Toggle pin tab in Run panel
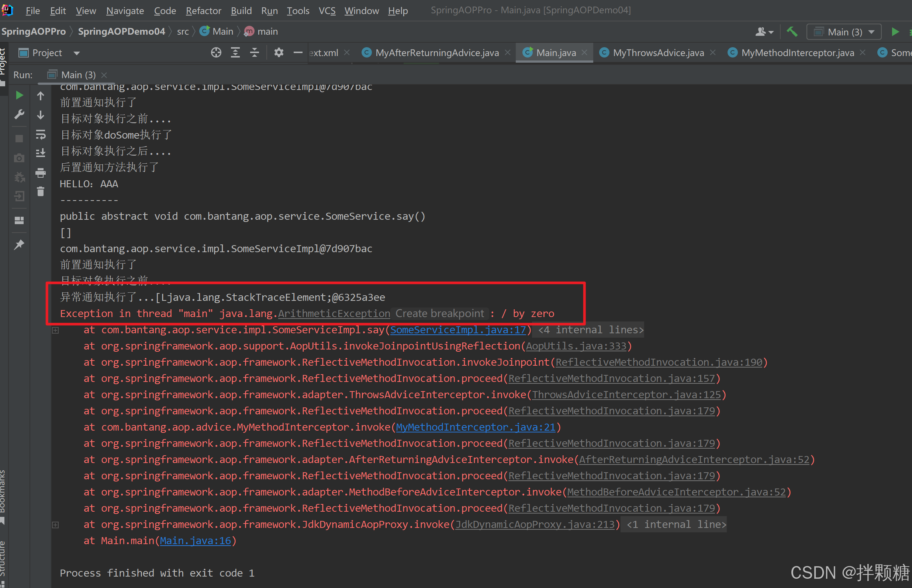Viewport: 912px width, 588px height. (x=19, y=244)
